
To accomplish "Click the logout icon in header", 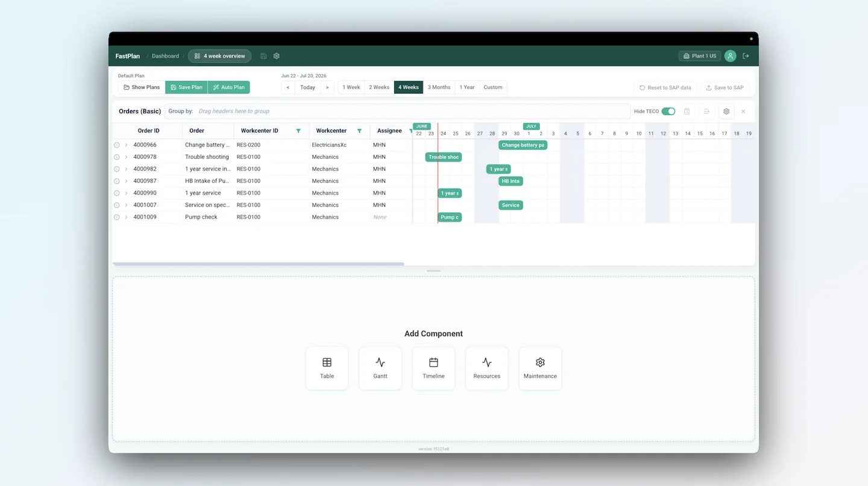I will point(746,56).
